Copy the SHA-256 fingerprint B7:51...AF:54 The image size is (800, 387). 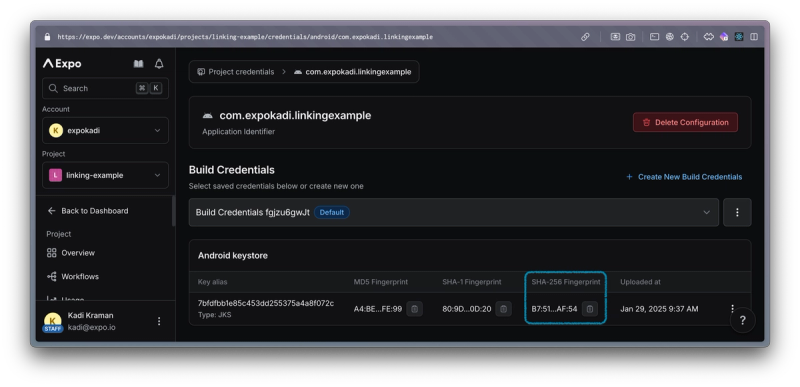click(x=590, y=308)
